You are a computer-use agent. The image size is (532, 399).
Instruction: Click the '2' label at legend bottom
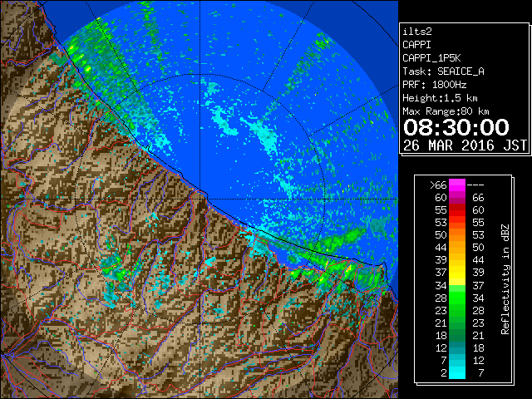444,373
